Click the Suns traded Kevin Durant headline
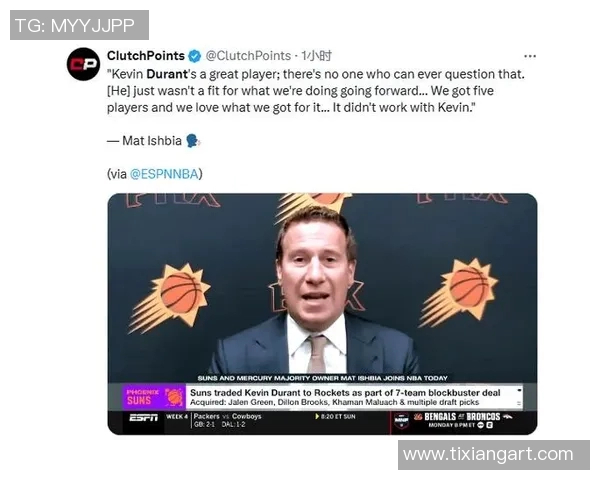This screenshot has height=480, width=600. click(x=345, y=393)
